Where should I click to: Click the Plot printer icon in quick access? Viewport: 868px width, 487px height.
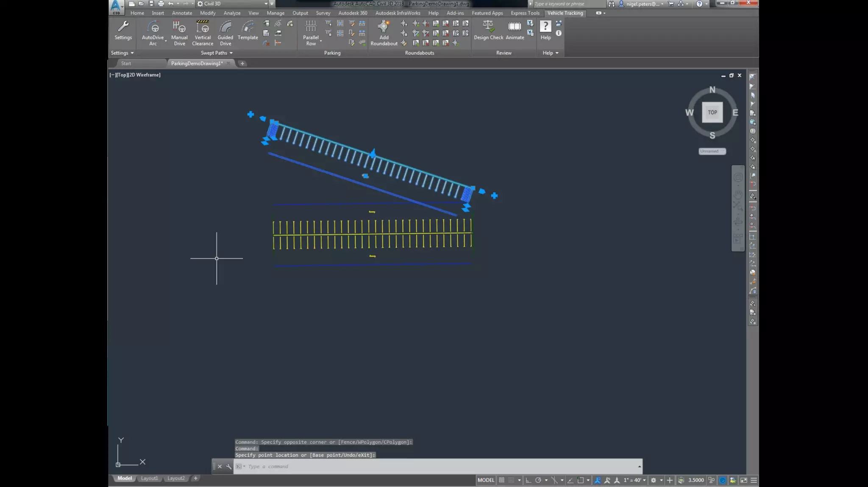[x=161, y=3]
